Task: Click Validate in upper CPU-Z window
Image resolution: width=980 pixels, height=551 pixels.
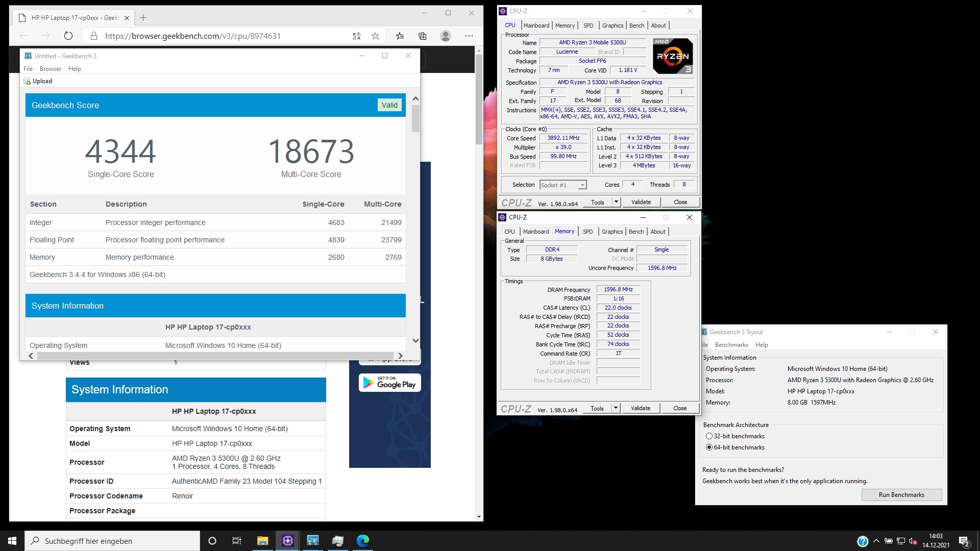Action: [x=641, y=202]
